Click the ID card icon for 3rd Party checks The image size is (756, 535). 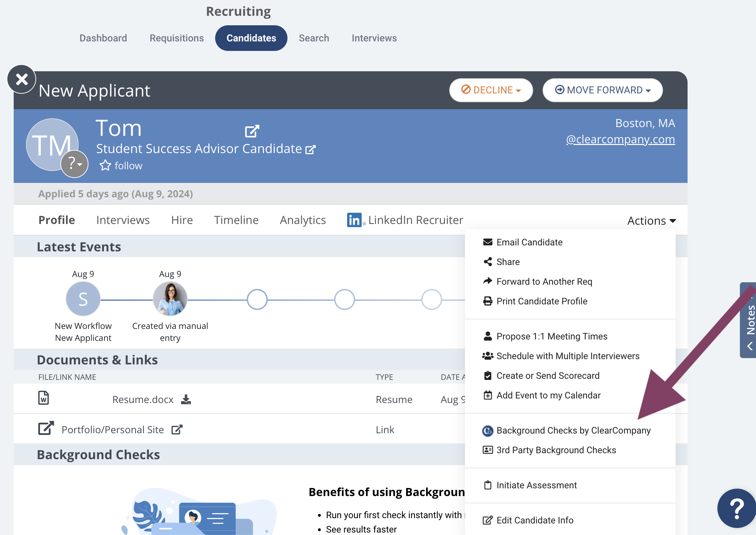488,450
